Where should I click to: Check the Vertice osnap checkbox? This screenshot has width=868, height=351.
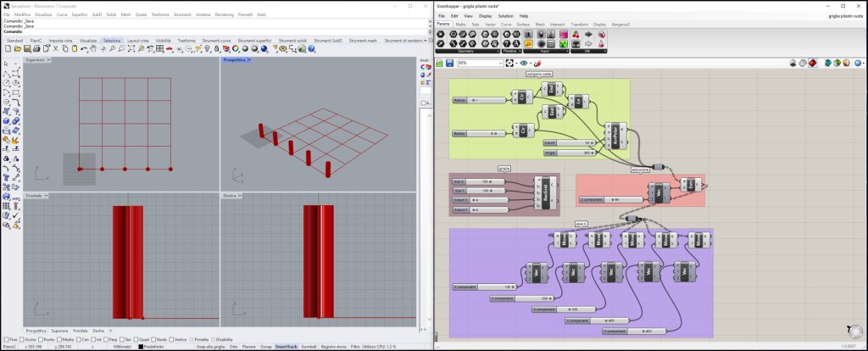pos(172,338)
